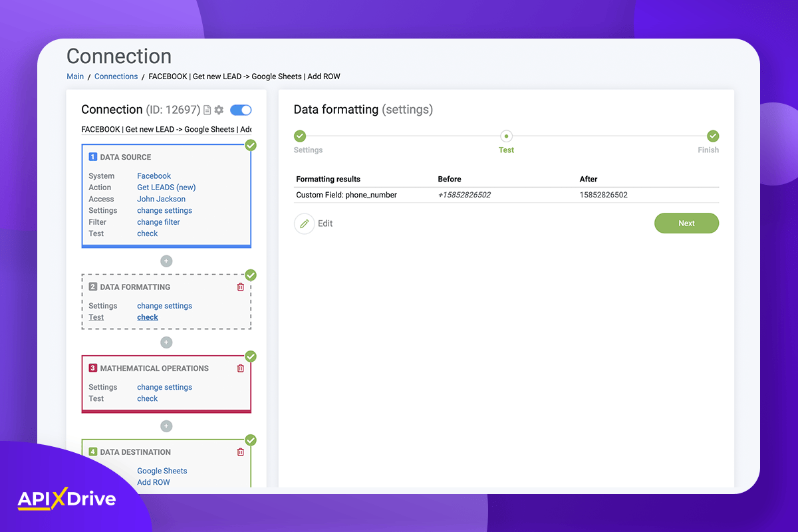This screenshot has width=798, height=532.
Task: Delete the Mathematical Operations block
Action: point(241,368)
